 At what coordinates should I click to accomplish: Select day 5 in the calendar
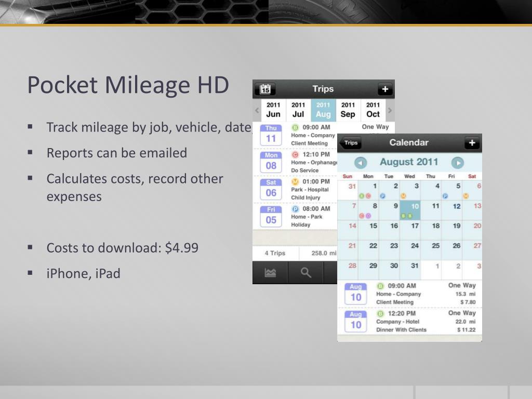[452, 190]
